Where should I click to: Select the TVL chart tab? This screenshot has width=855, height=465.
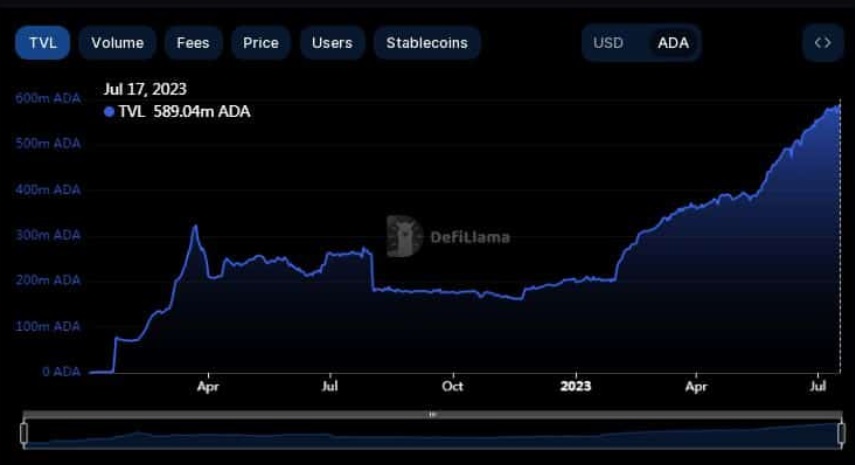click(43, 43)
